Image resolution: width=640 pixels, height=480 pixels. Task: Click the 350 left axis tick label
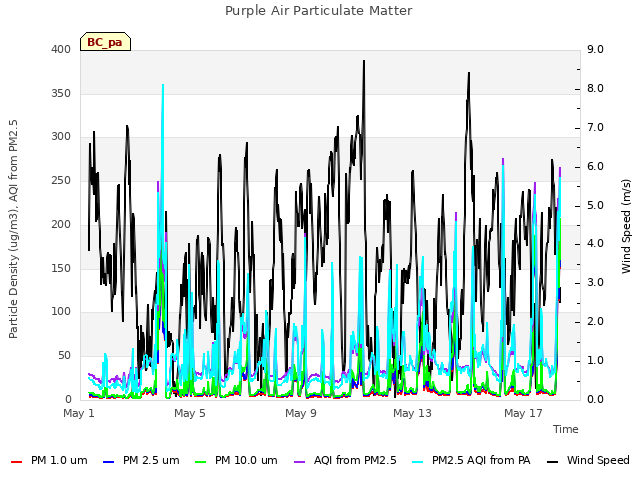(61, 93)
